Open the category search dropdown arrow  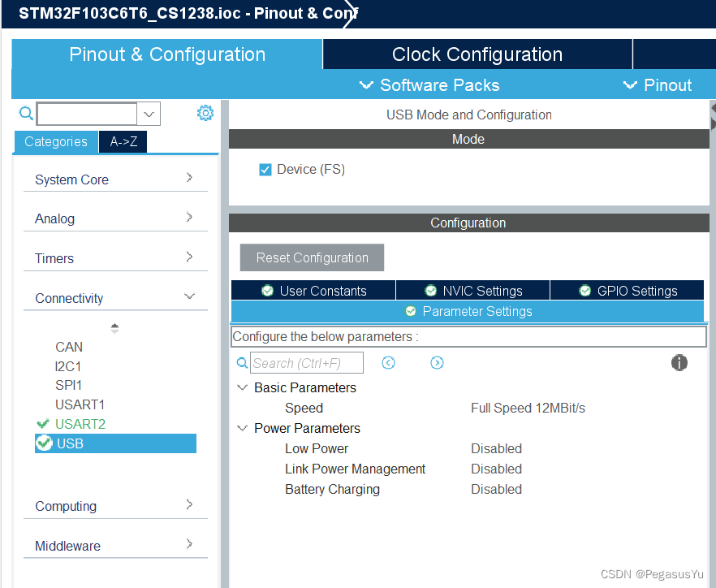149,114
